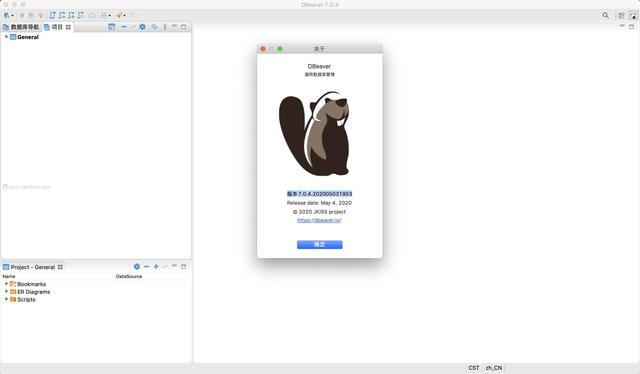Expand the ER Diagrams folder
The image size is (640, 374).
[6, 291]
